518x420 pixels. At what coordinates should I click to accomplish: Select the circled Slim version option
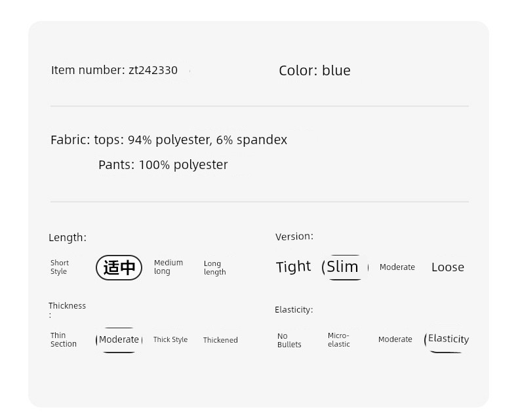[x=345, y=267]
